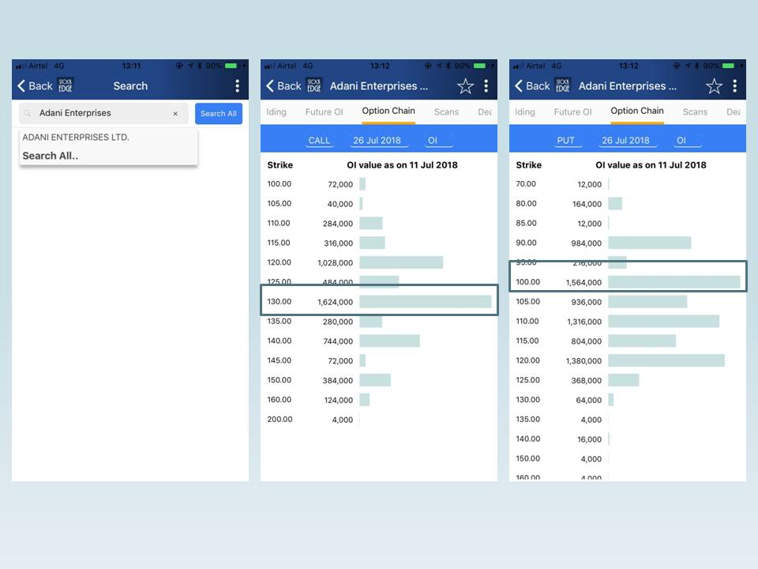
Task: Click the OI bar for CALL strike 140.00
Action: point(390,341)
